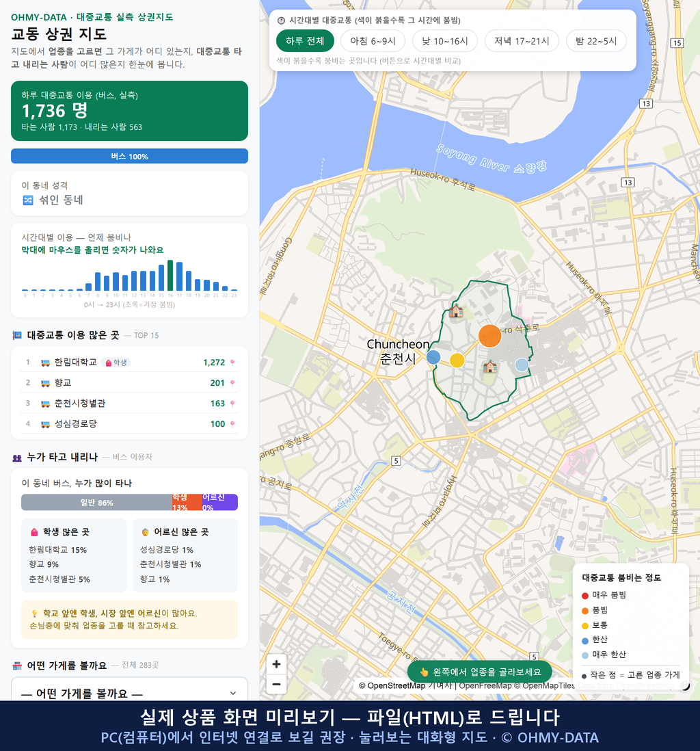Click the 버스 100% progress bar

pos(129,156)
